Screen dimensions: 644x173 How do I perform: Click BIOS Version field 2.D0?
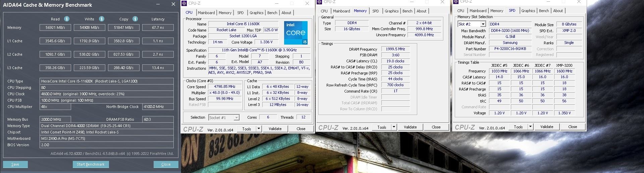coord(107,145)
